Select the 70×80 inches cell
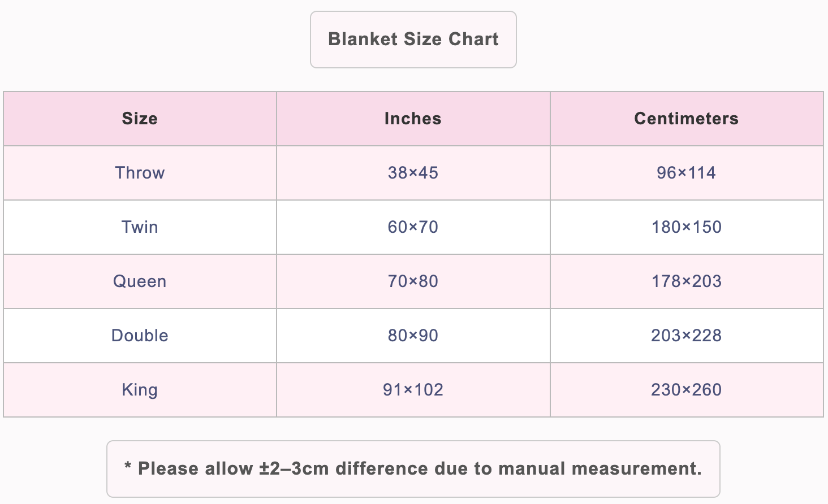The width and height of the screenshot is (828, 504). [413, 281]
